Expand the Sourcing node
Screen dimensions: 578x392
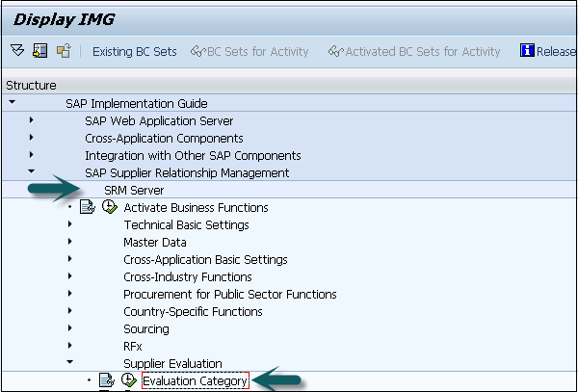70,328
